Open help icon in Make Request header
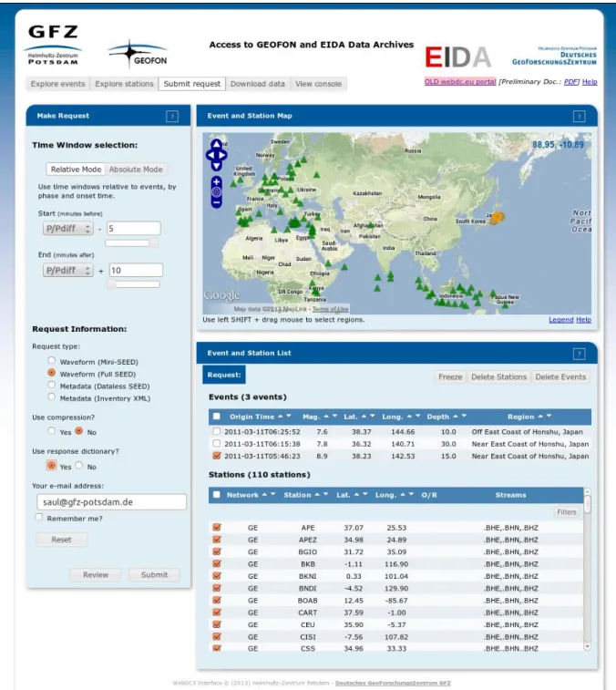Viewport: 616px width, 690px height. pyautogui.click(x=172, y=116)
